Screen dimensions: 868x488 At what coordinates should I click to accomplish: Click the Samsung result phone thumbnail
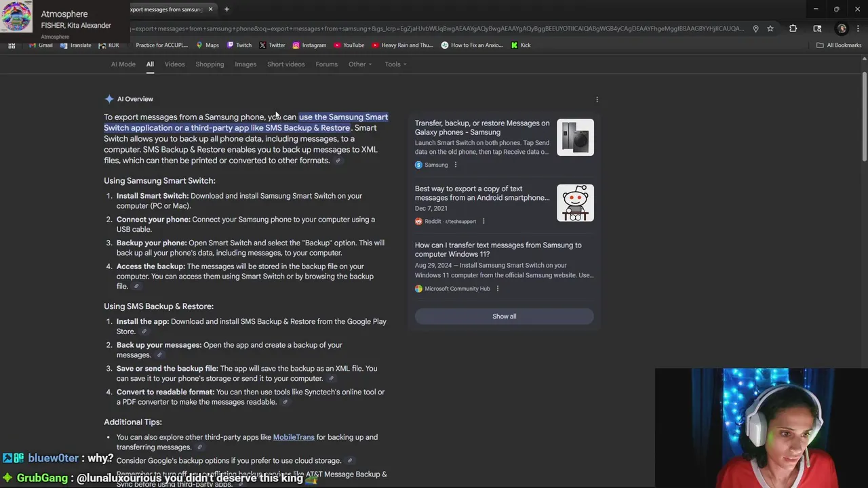pos(575,138)
